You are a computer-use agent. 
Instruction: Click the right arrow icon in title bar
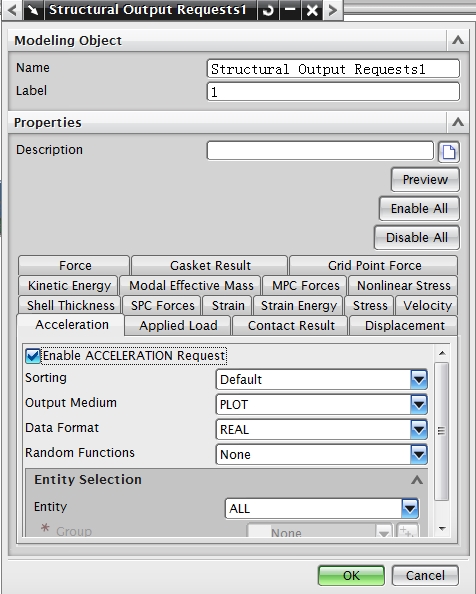coord(332,10)
